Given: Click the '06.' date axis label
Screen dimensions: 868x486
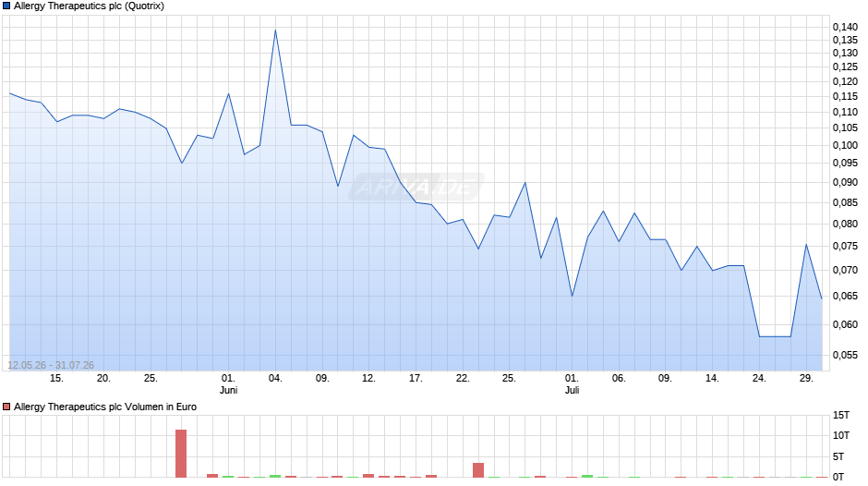Looking at the screenshot, I should (x=619, y=378).
